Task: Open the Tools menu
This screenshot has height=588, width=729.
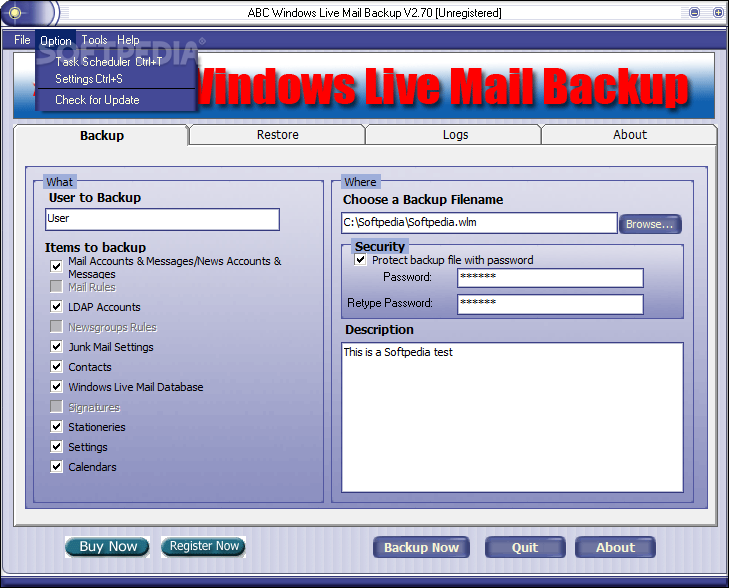Action: tap(94, 40)
